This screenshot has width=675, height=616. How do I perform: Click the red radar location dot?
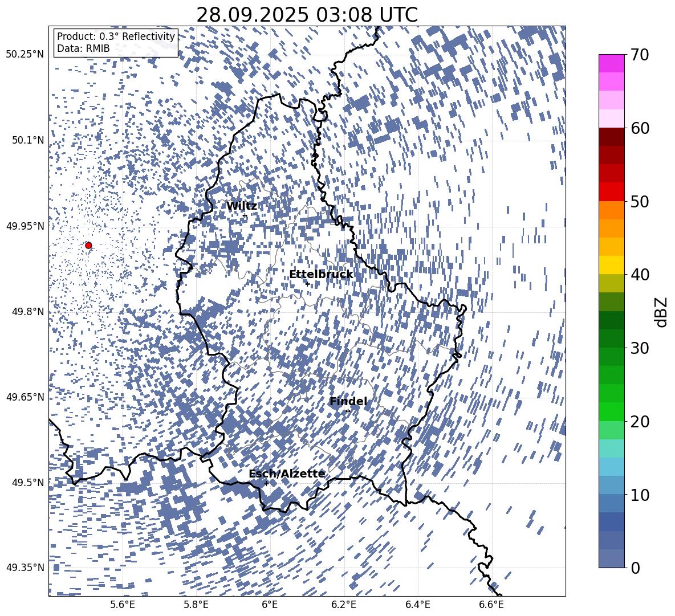(88, 245)
